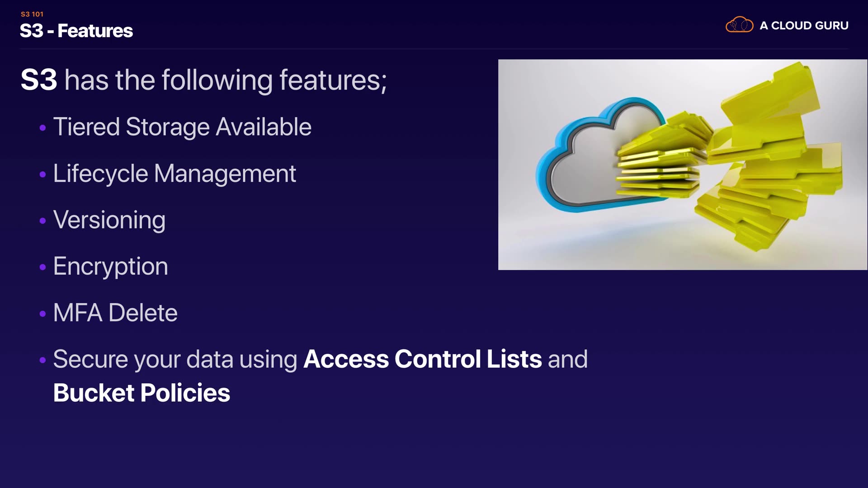Click the bold "Bucket Policies" text
The width and height of the screenshot is (868, 488).
142,393
